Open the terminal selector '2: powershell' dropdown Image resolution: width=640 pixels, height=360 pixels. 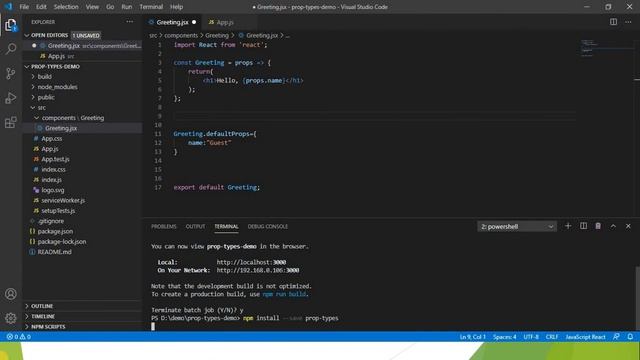[x=516, y=227]
